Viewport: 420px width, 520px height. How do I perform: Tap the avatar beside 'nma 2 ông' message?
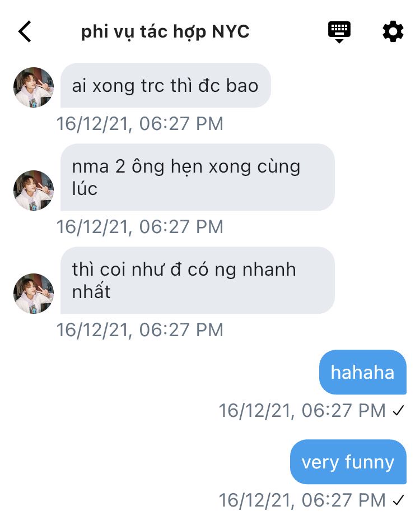(x=34, y=191)
